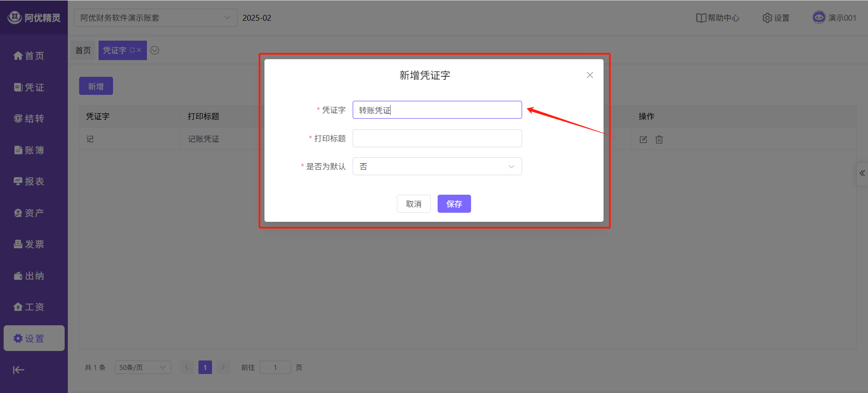
Task: Expand the 是否为默认 dropdown
Action: coord(437,166)
